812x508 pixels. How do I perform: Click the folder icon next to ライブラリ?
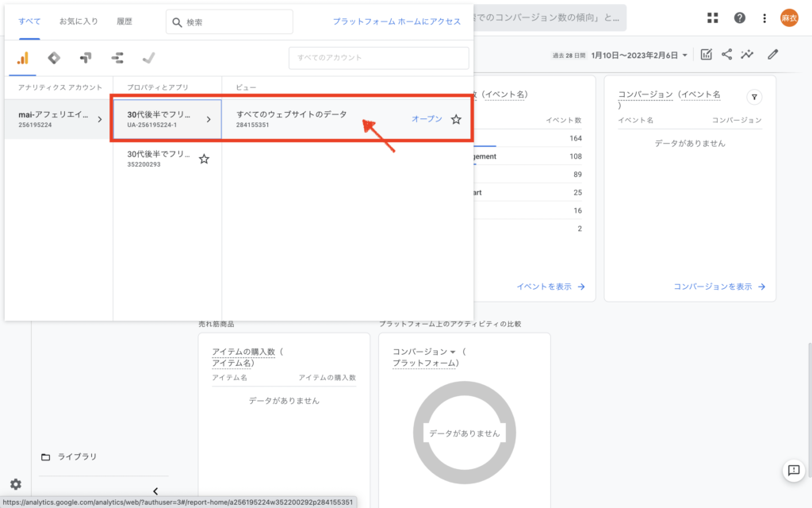point(45,456)
